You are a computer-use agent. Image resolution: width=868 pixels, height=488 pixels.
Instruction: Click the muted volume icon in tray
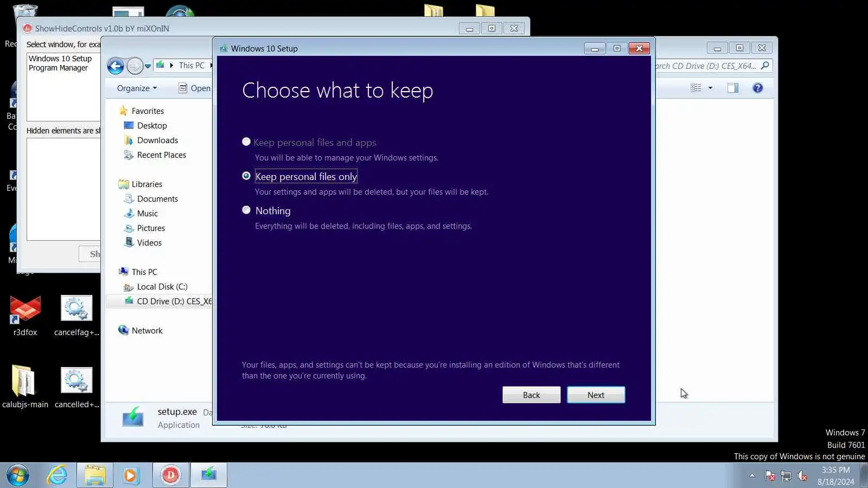802,476
